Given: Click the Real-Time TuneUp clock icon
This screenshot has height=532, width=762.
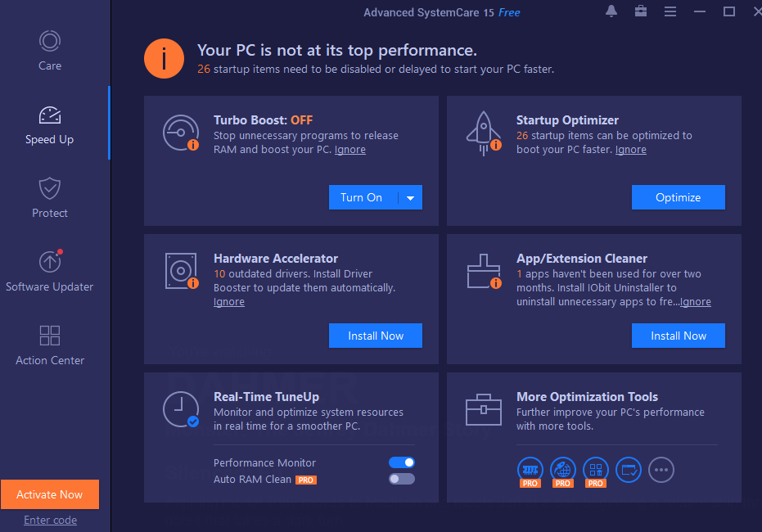Looking at the screenshot, I should pyautogui.click(x=181, y=409).
